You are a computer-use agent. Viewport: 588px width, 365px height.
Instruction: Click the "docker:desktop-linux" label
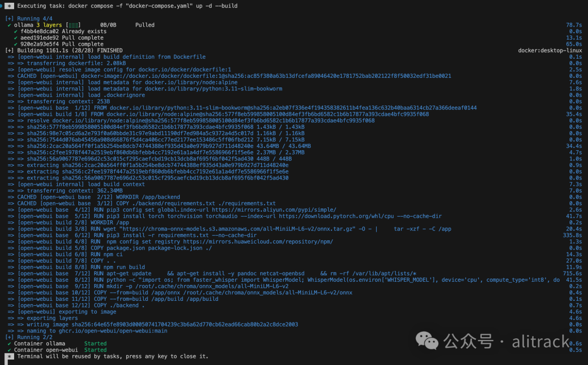coord(550,50)
